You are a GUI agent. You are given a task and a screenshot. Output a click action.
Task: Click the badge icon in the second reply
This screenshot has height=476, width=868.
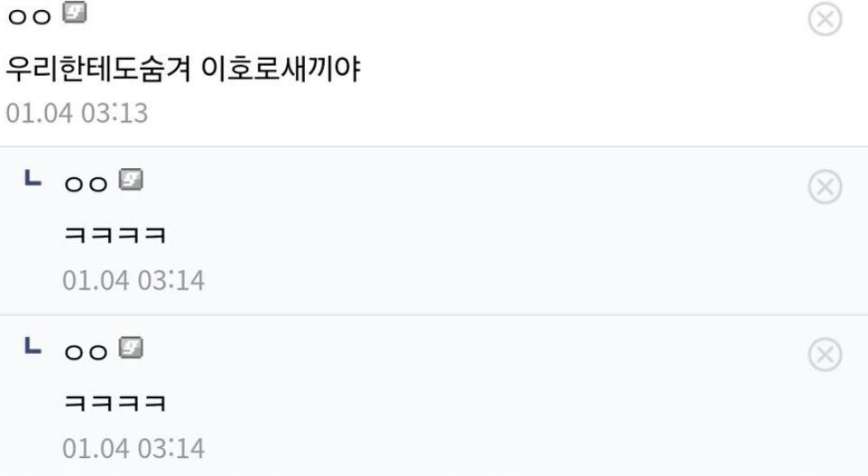(x=134, y=347)
